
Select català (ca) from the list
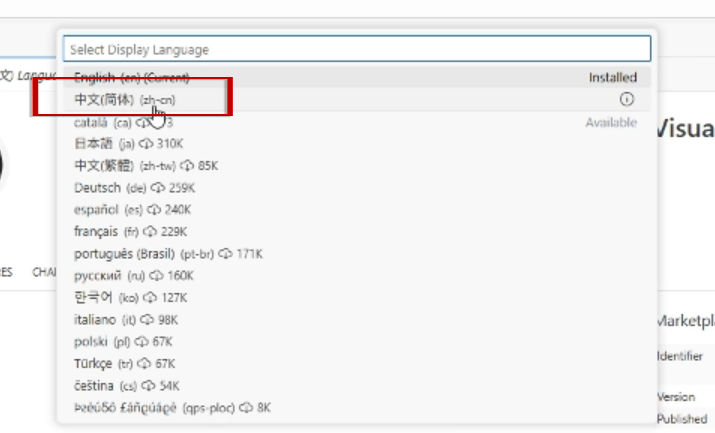[102, 122]
